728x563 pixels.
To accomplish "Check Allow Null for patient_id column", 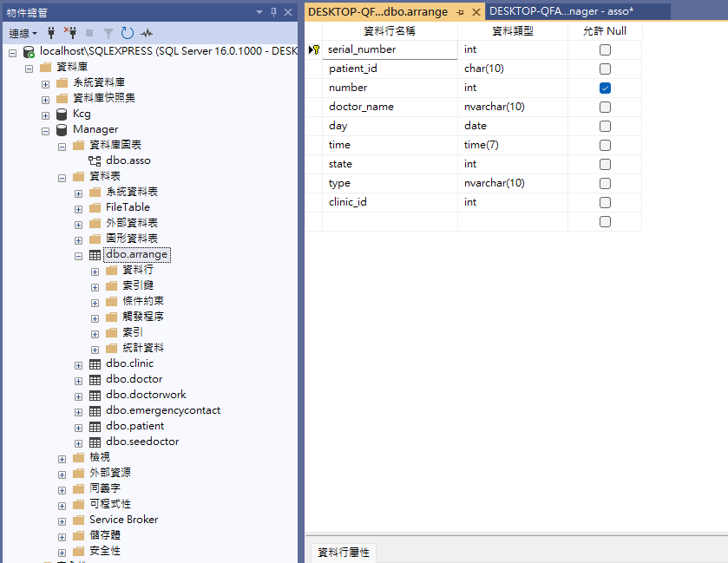I will pyautogui.click(x=605, y=69).
